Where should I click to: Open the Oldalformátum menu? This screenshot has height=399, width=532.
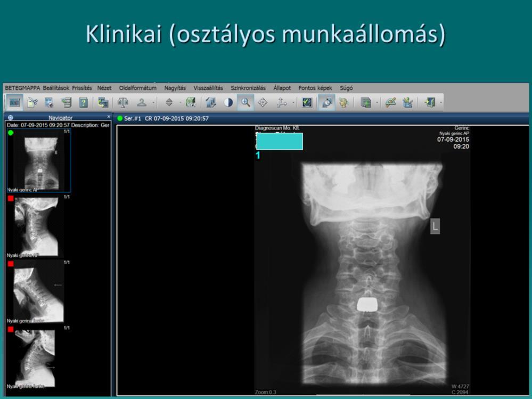[138, 88]
